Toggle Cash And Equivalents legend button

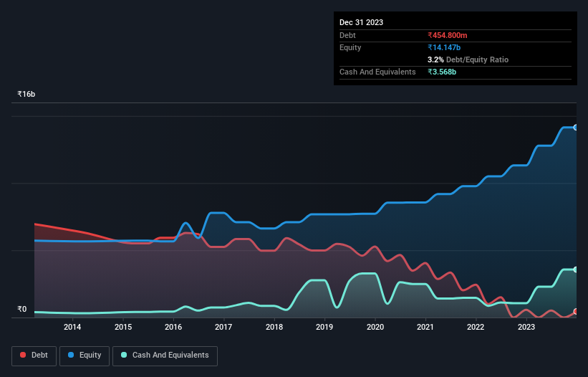tap(165, 355)
